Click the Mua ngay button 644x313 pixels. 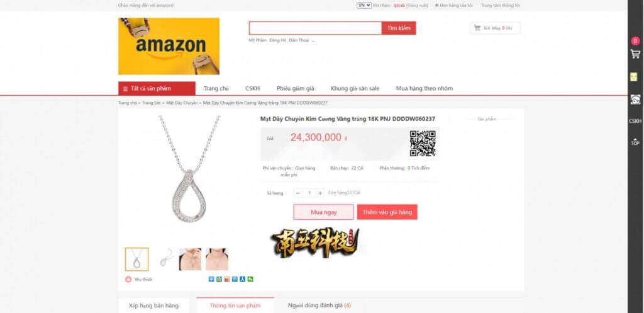pyautogui.click(x=323, y=212)
